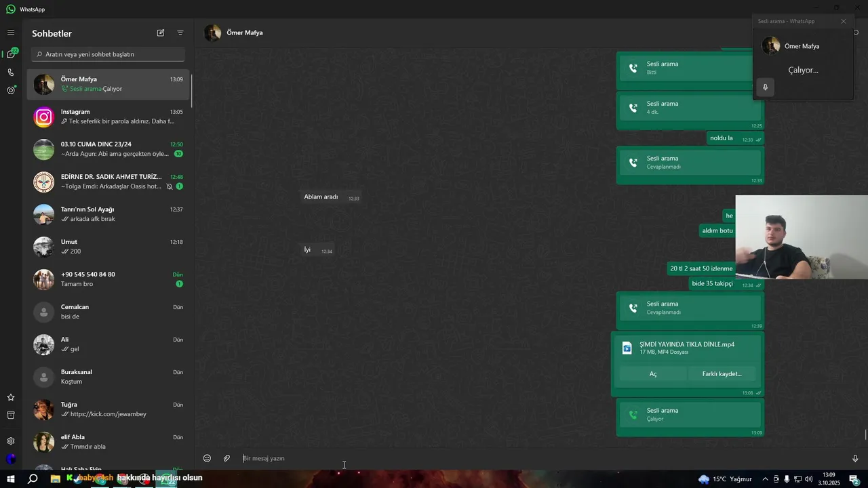
Task: Click Ömer Mafya avatar in call popup
Action: [771, 46]
